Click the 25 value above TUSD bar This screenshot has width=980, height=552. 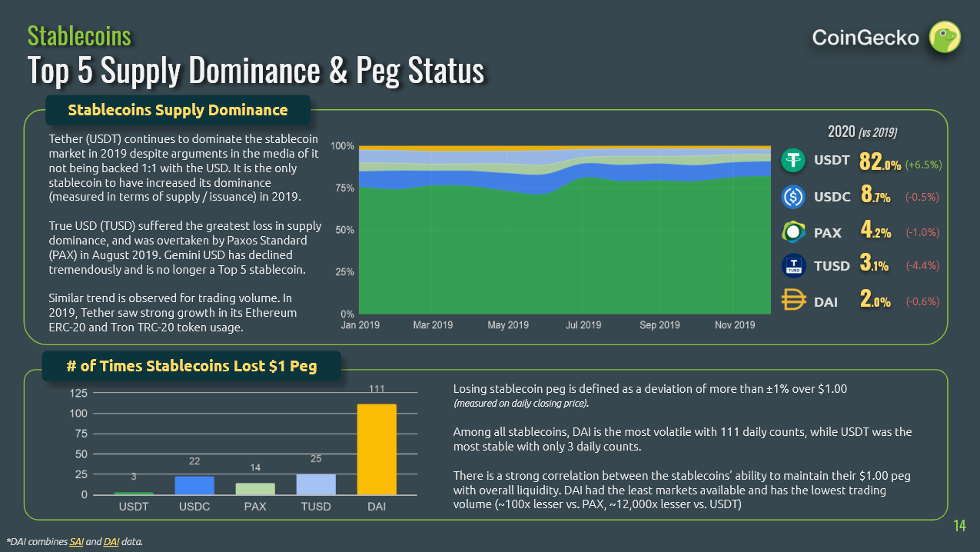click(x=316, y=459)
